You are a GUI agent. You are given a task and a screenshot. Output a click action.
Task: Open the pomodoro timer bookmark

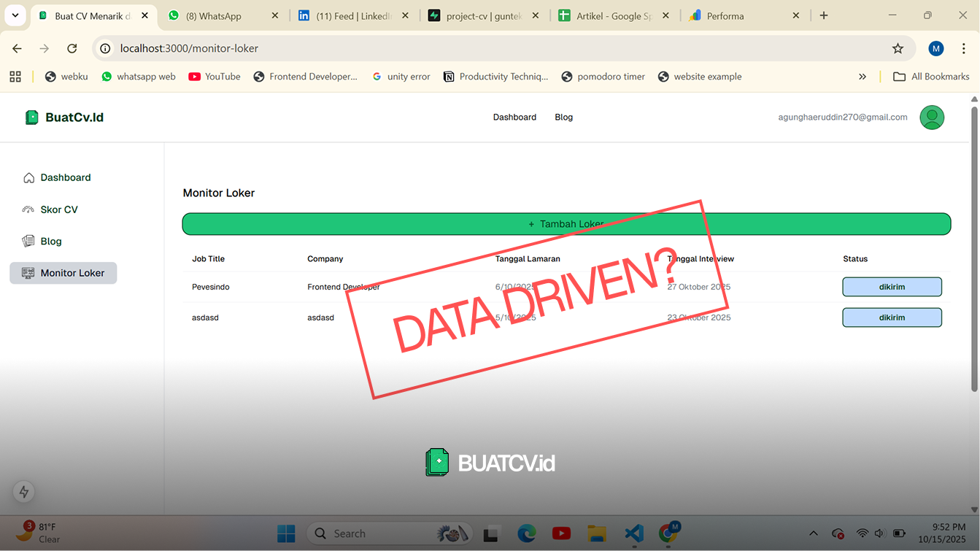pyautogui.click(x=603, y=77)
